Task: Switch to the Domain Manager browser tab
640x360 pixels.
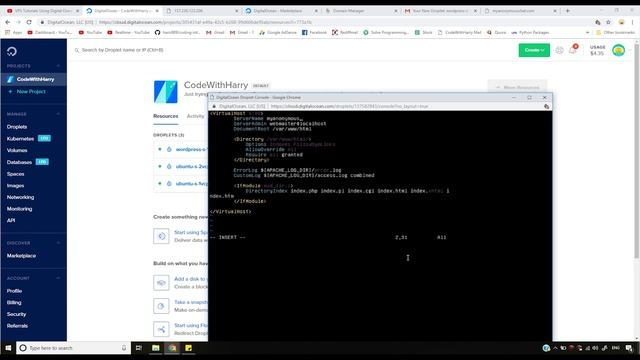Action: pos(361,11)
